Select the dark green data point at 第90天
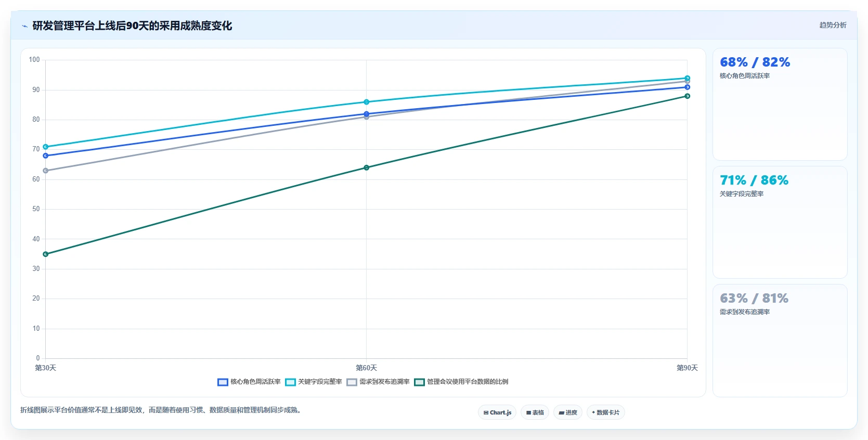868x440 pixels. coord(687,96)
